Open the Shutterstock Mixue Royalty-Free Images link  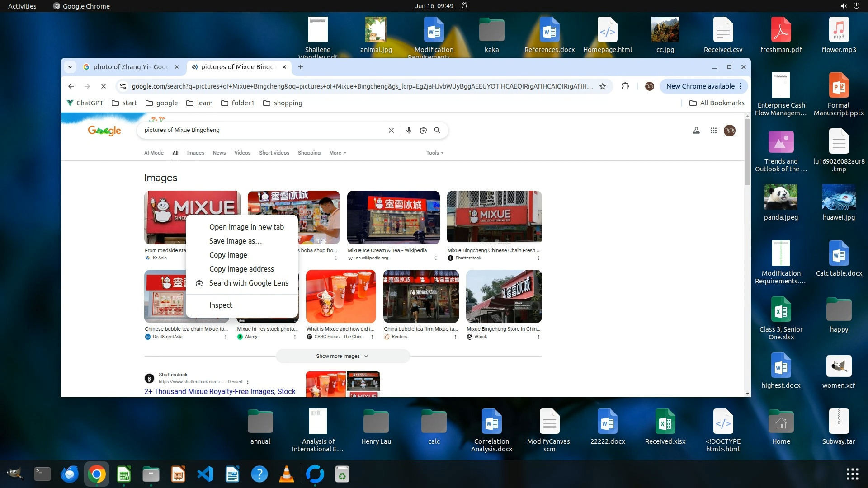coord(220,391)
